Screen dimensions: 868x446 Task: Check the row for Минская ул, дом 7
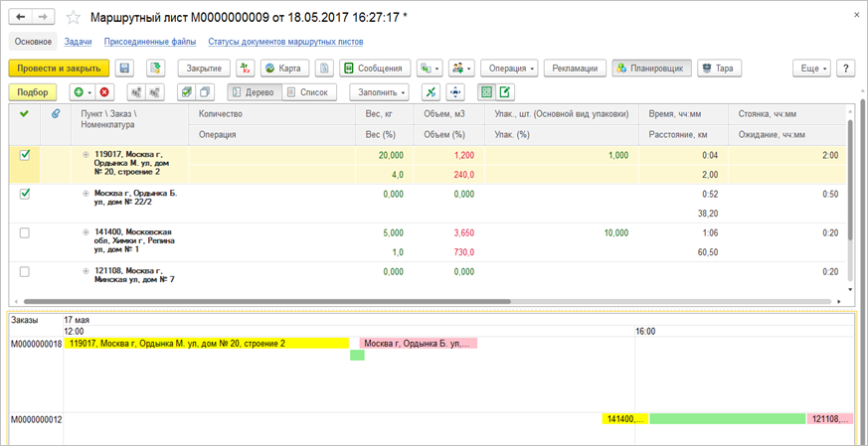[x=25, y=271]
